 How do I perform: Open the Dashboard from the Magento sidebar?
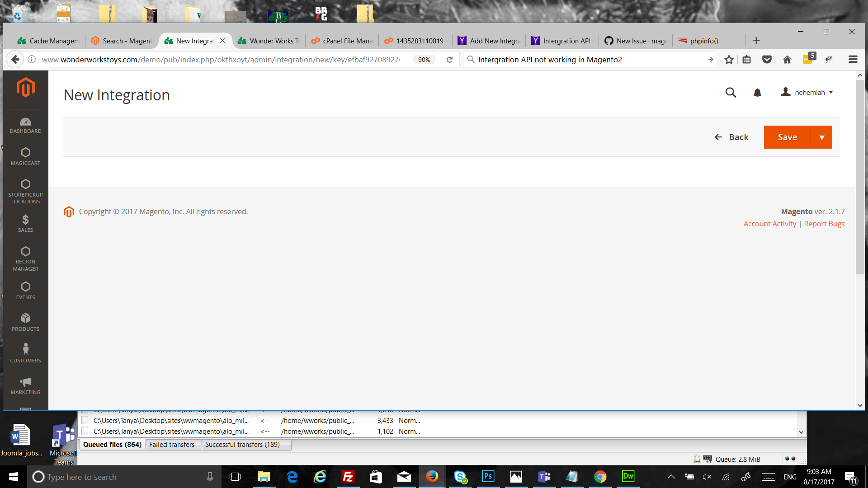tap(25, 126)
